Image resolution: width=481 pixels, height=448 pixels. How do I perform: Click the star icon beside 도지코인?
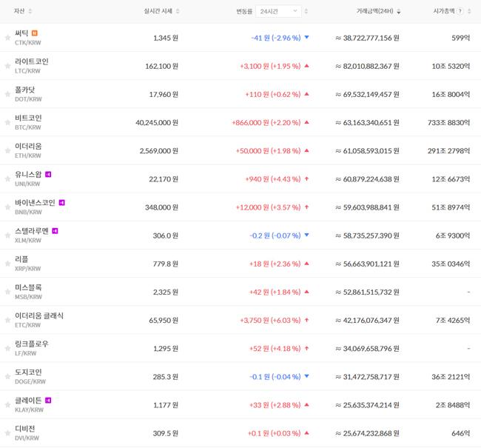[x=7, y=377]
